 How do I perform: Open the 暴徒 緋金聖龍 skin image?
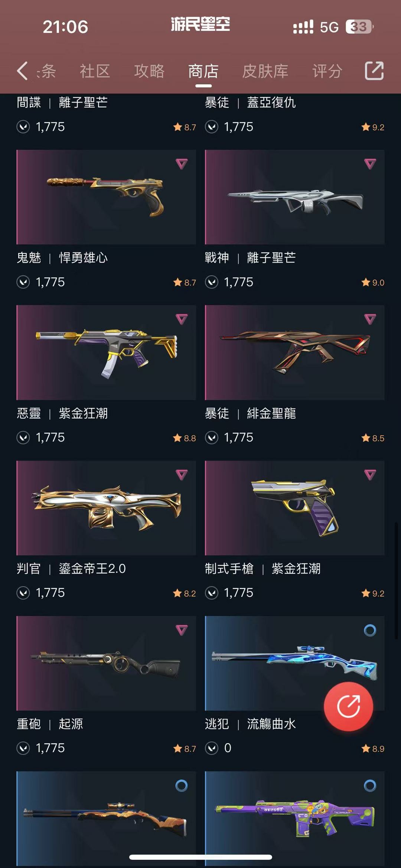(x=294, y=352)
